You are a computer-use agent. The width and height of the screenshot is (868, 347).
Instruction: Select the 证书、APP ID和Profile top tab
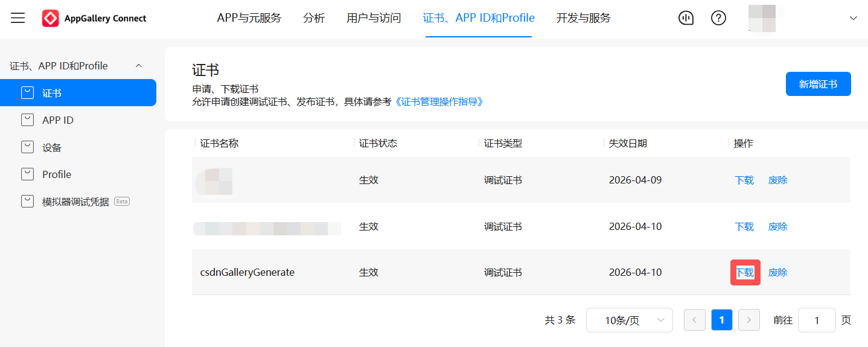tap(479, 18)
